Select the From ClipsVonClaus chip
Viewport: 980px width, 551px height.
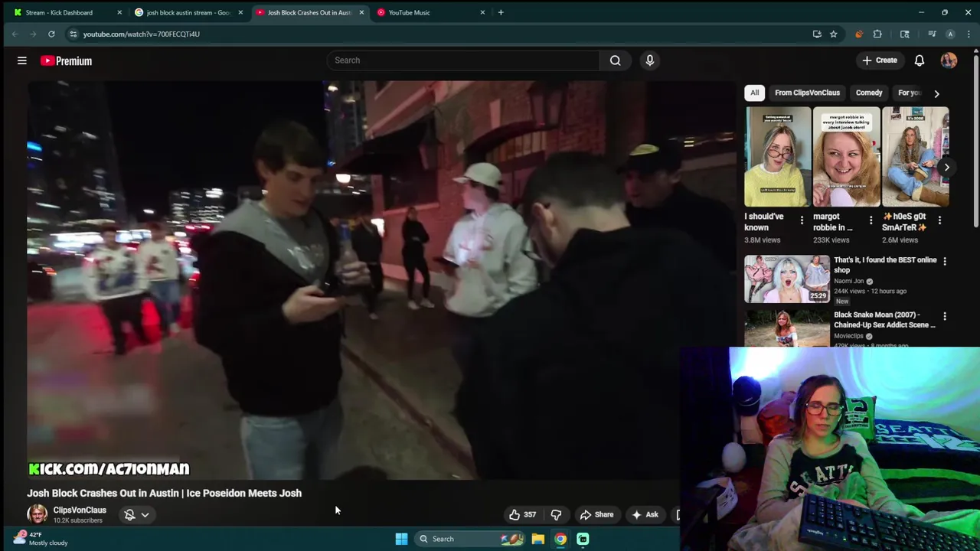coord(807,93)
